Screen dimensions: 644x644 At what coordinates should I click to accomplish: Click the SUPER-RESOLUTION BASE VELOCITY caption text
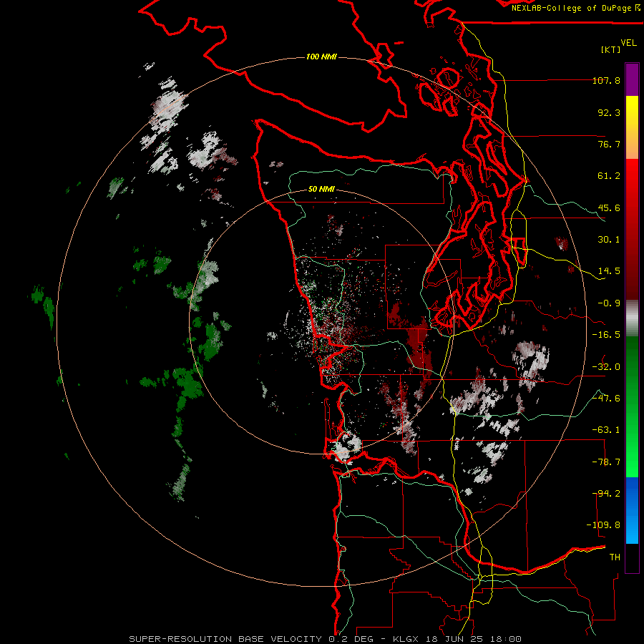[225, 639]
